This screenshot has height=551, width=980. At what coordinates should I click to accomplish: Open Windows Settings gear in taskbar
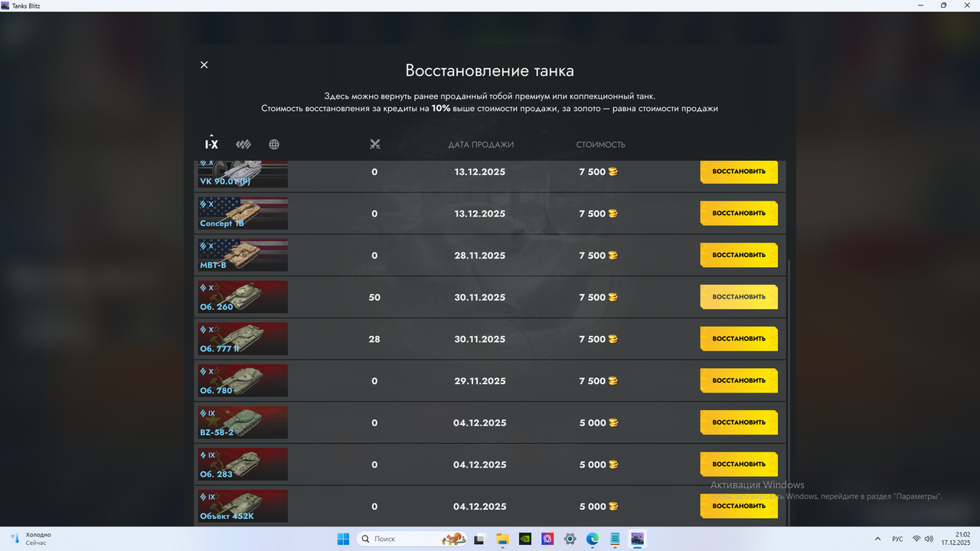coord(570,539)
